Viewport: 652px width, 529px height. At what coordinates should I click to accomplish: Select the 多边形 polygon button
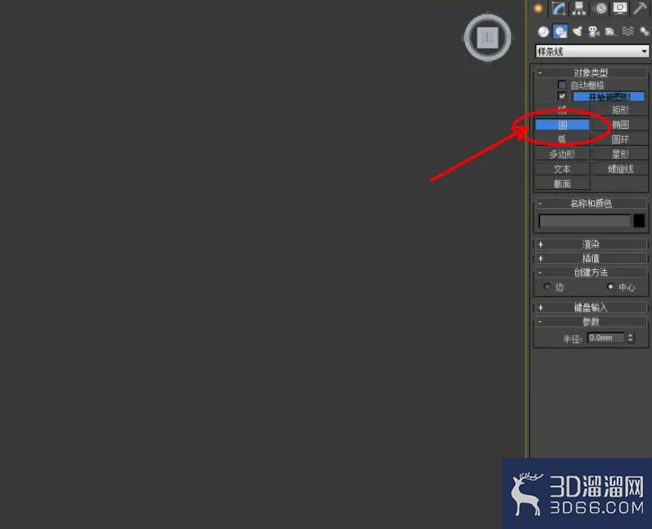562,154
